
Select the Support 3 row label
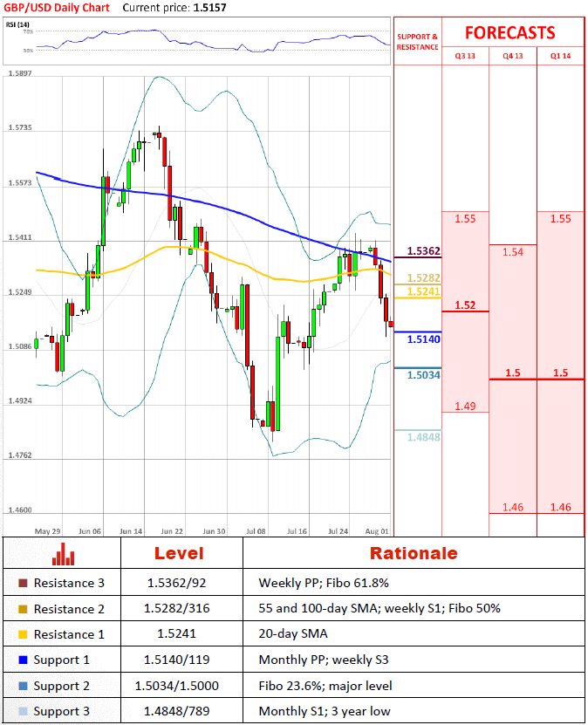[61, 711]
